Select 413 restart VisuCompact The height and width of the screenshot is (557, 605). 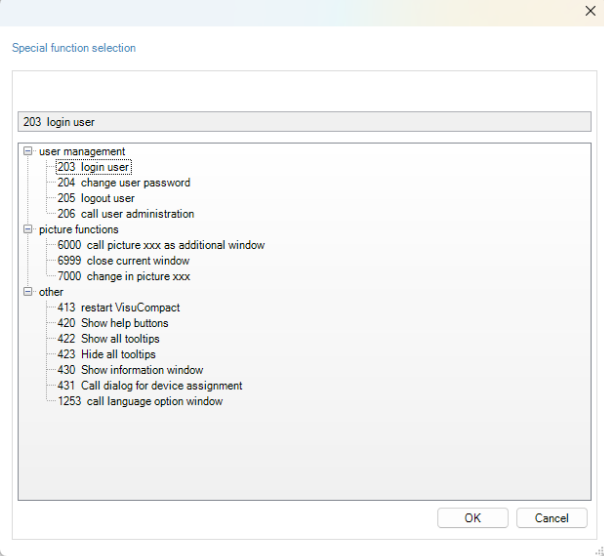coord(118,307)
